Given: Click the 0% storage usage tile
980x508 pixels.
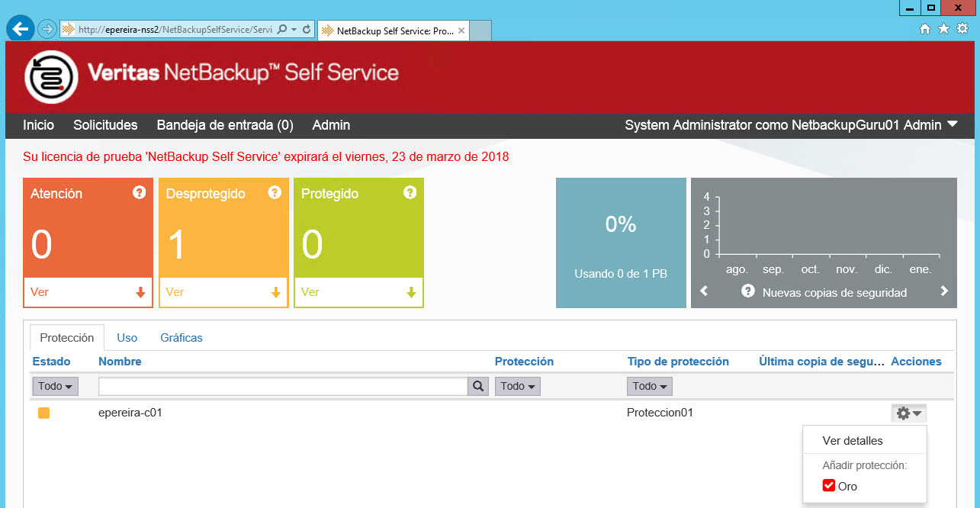Looking at the screenshot, I should pos(621,243).
